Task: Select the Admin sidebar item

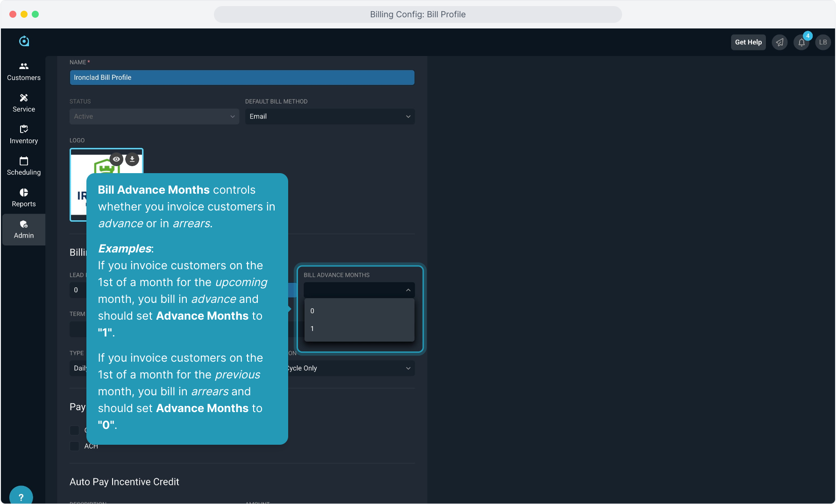Action: pos(24,230)
